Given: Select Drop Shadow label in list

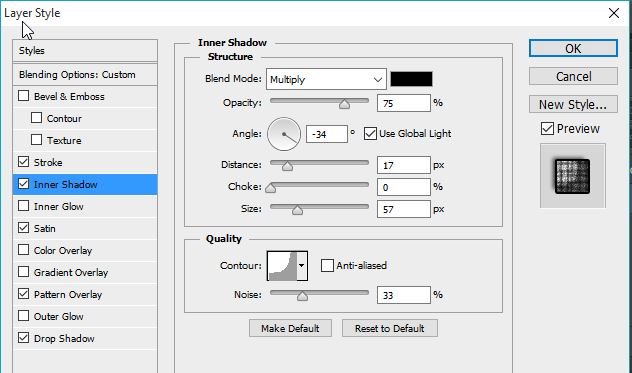Looking at the screenshot, I should tap(64, 338).
